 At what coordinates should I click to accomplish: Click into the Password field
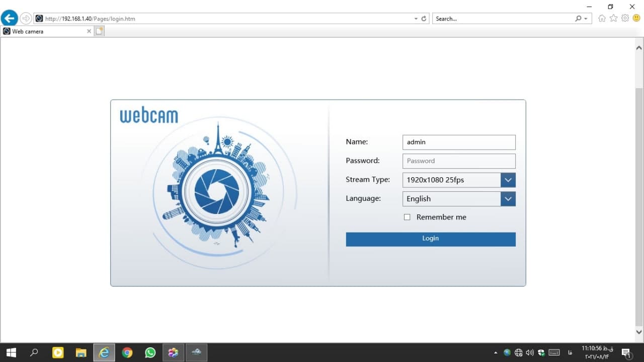(x=459, y=161)
